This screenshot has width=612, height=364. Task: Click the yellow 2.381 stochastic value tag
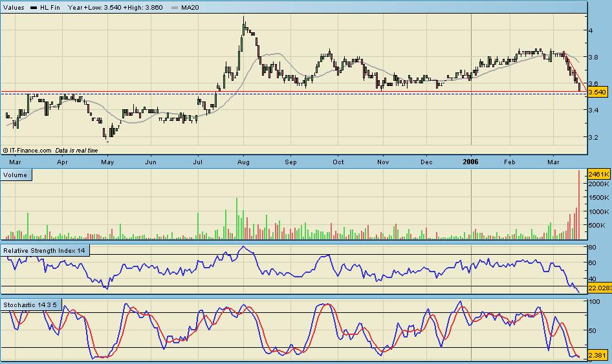click(x=597, y=356)
